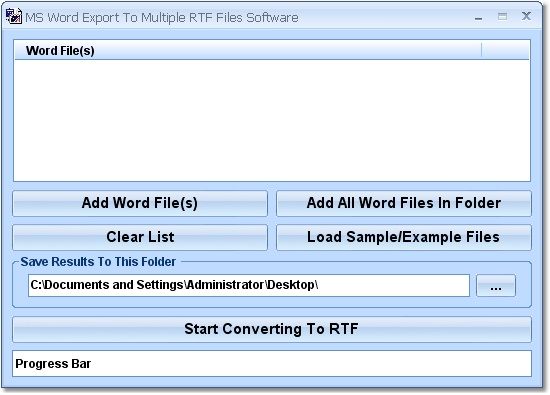Image resolution: width=550 pixels, height=395 pixels.
Task: Maximize the window
Action: [502, 16]
